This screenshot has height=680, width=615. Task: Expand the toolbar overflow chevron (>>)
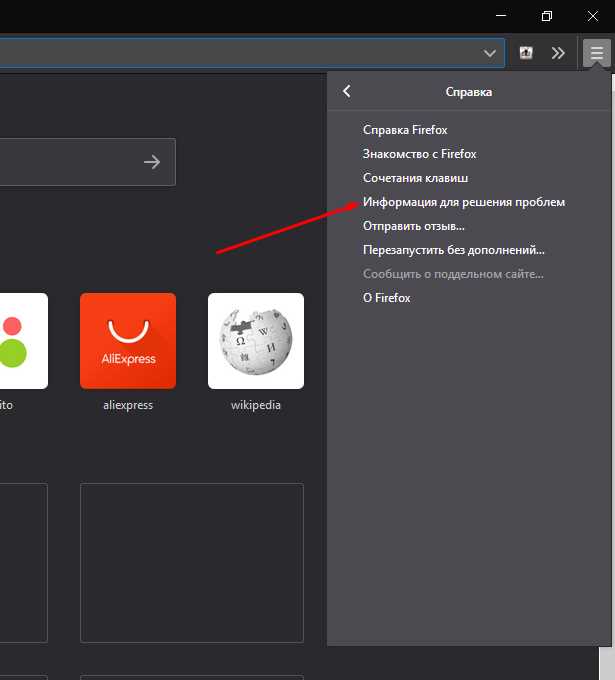tap(558, 53)
